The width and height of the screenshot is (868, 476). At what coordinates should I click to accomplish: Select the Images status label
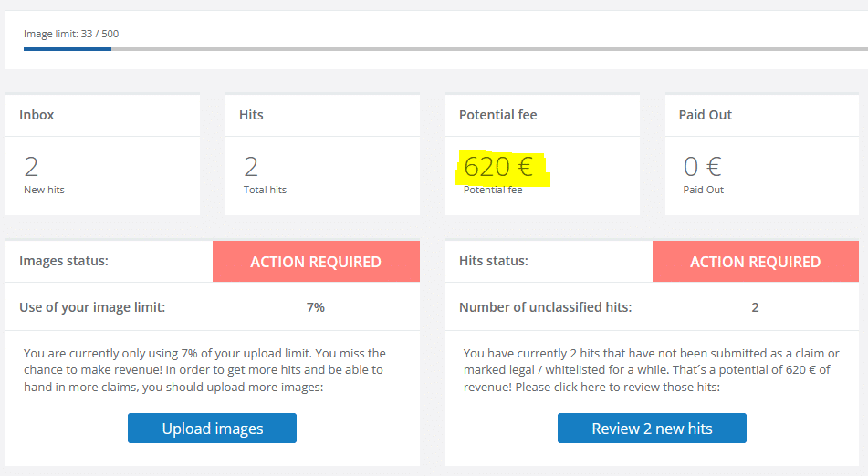(x=64, y=262)
